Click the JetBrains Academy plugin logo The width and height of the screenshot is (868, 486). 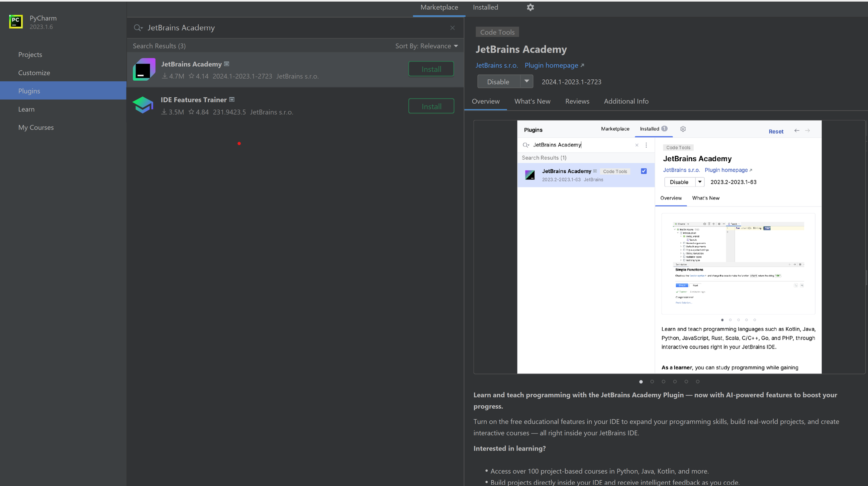(x=144, y=69)
